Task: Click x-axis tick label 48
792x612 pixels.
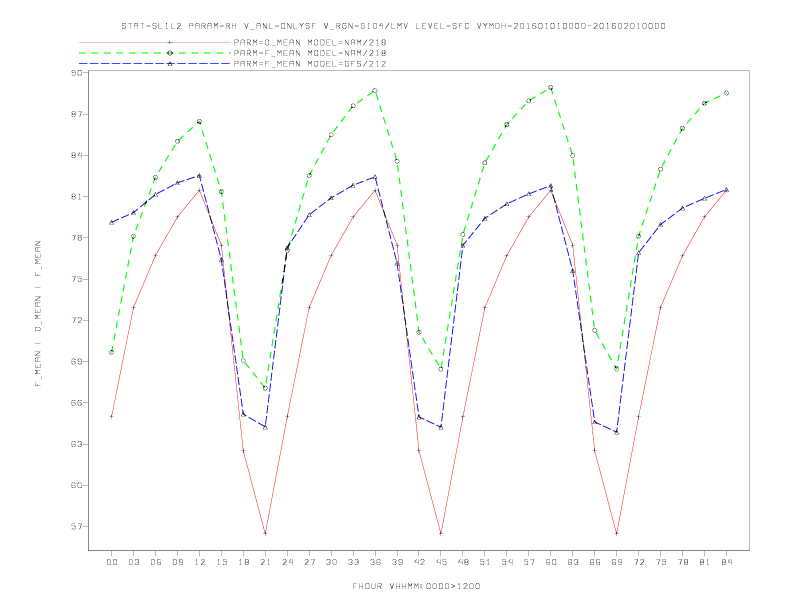Action: coord(463,562)
